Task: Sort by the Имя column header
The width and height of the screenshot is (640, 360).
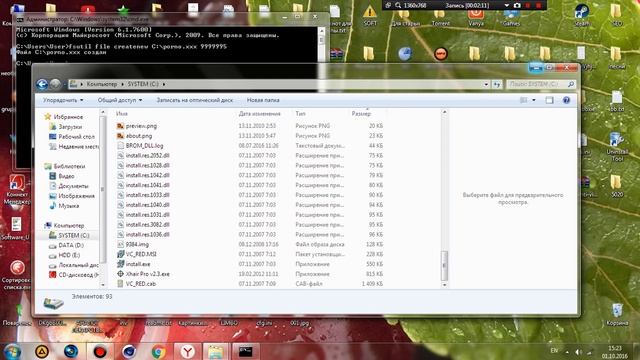Action: tap(122, 114)
